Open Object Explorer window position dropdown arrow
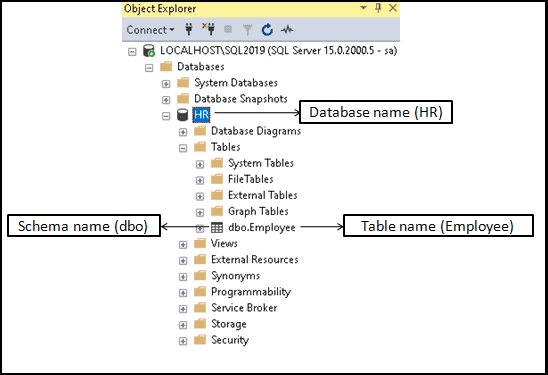This screenshot has width=548, height=375. pyautogui.click(x=363, y=7)
